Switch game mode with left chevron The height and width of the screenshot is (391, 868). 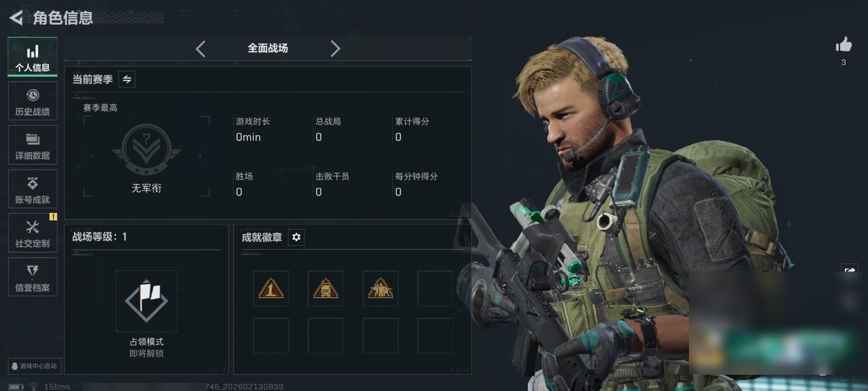[201, 49]
